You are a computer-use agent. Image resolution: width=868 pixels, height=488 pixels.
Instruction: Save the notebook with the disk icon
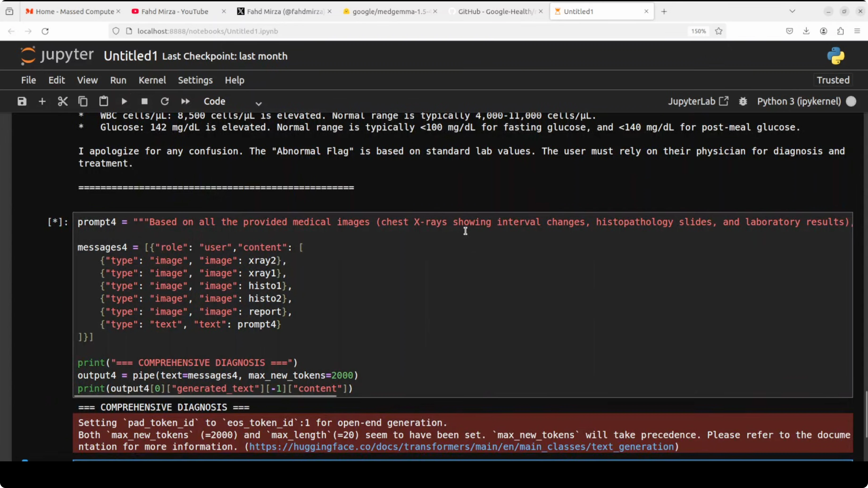22,101
